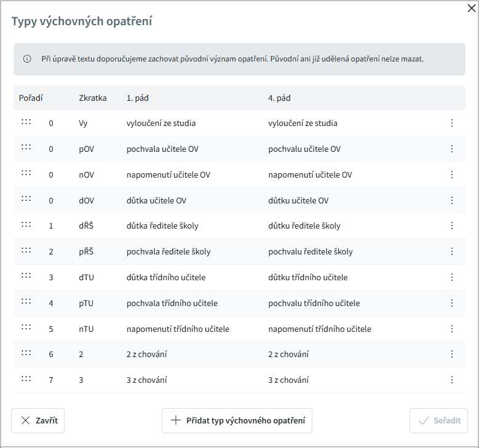The width and height of the screenshot is (479, 448).
Task: Click the Zavřít button
Action: pos(38,421)
